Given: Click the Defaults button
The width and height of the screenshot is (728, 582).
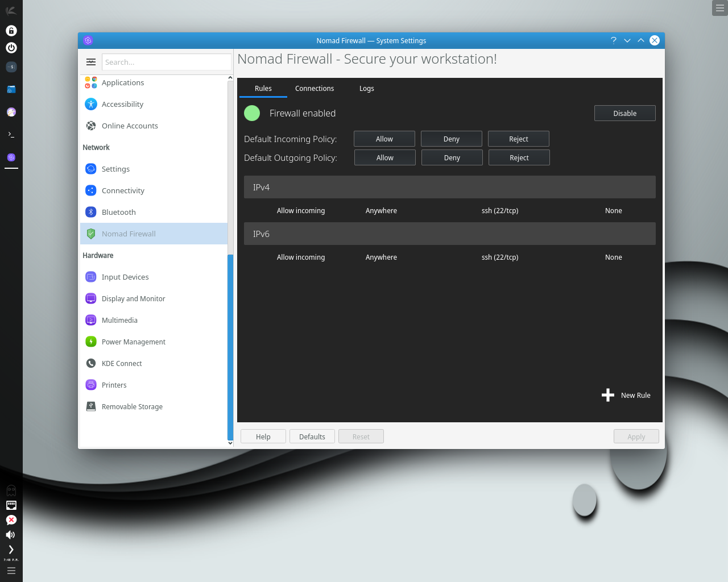Looking at the screenshot, I should pyautogui.click(x=312, y=436).
